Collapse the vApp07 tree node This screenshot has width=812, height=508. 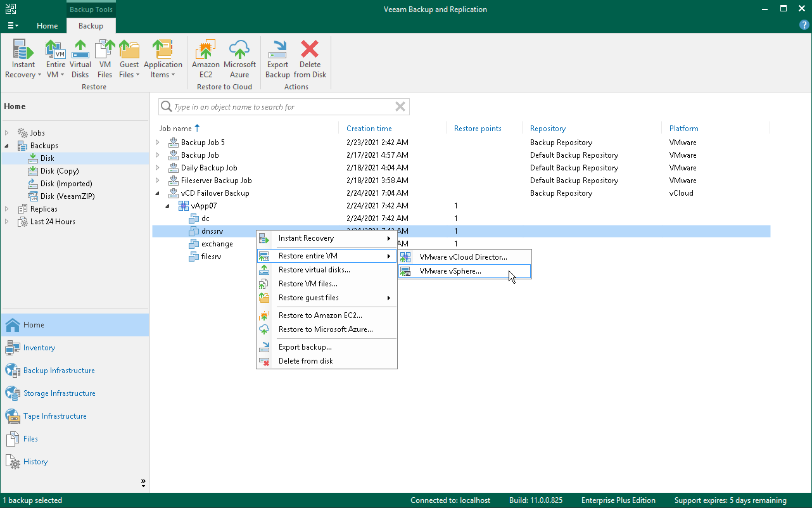pos(168,205)
